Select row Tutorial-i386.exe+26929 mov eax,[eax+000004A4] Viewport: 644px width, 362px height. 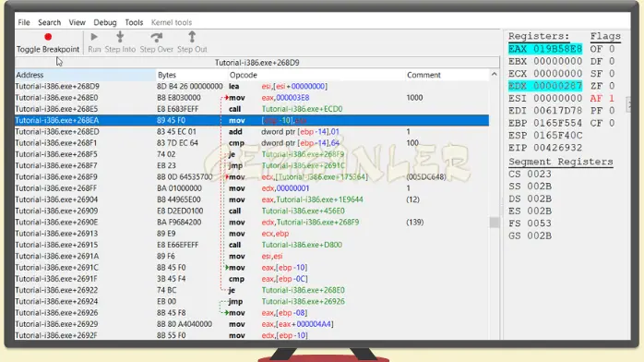252,324
